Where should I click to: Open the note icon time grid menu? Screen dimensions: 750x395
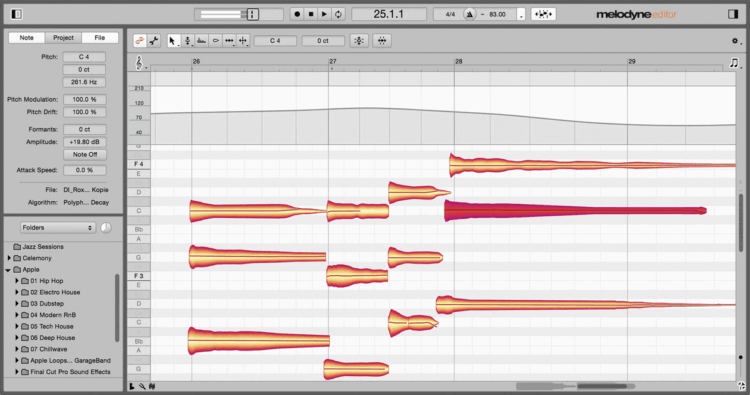point(734,63)
